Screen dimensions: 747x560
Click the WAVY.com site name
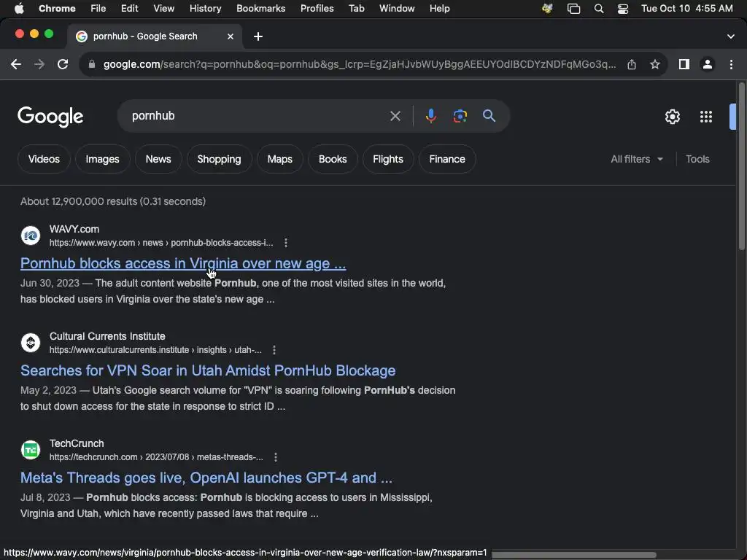pos(74,229)
